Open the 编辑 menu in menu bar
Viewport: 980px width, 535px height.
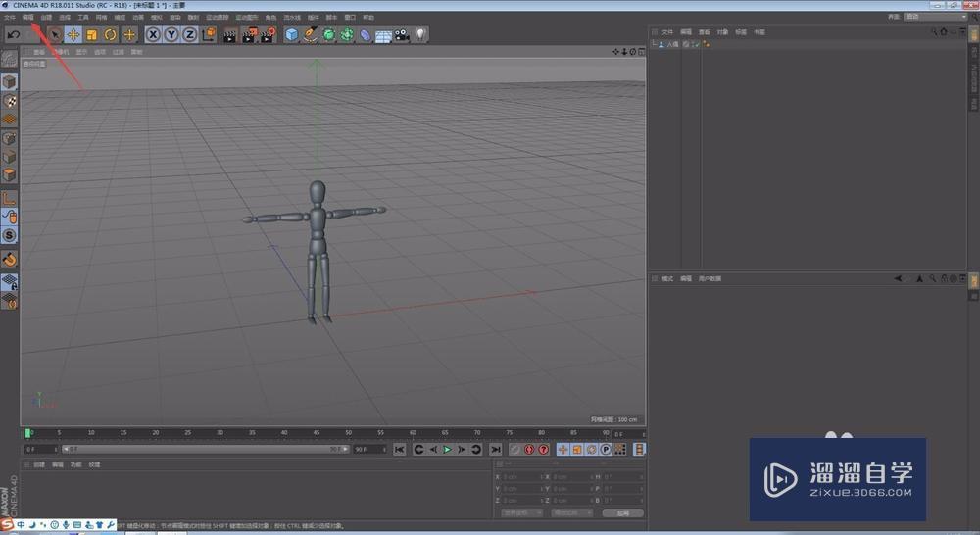click(27, 17)
